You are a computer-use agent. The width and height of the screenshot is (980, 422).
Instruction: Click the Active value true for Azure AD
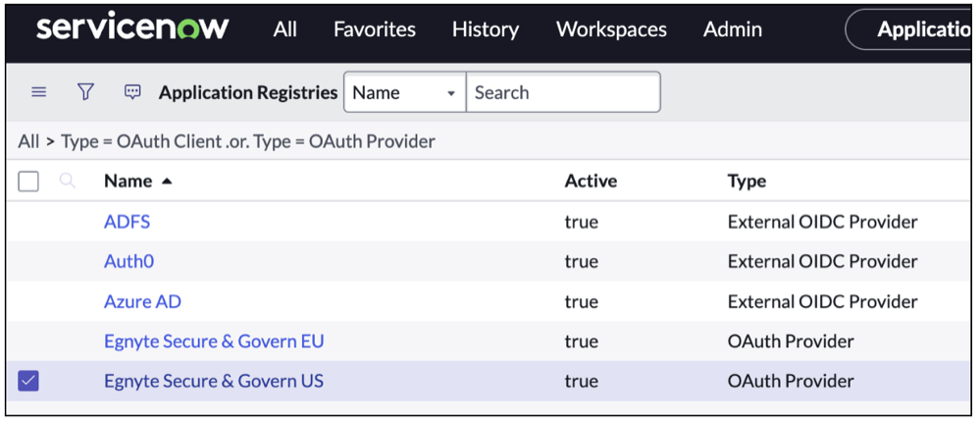582,301
